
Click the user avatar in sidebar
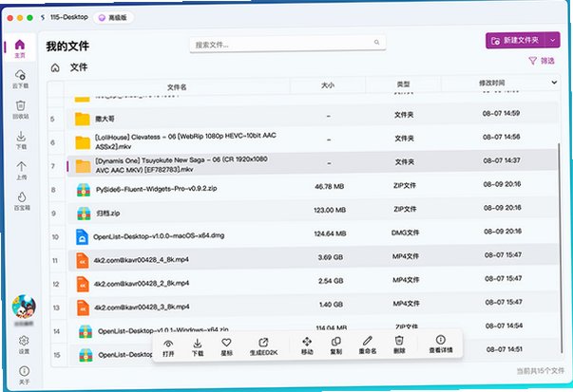[24, 307]
